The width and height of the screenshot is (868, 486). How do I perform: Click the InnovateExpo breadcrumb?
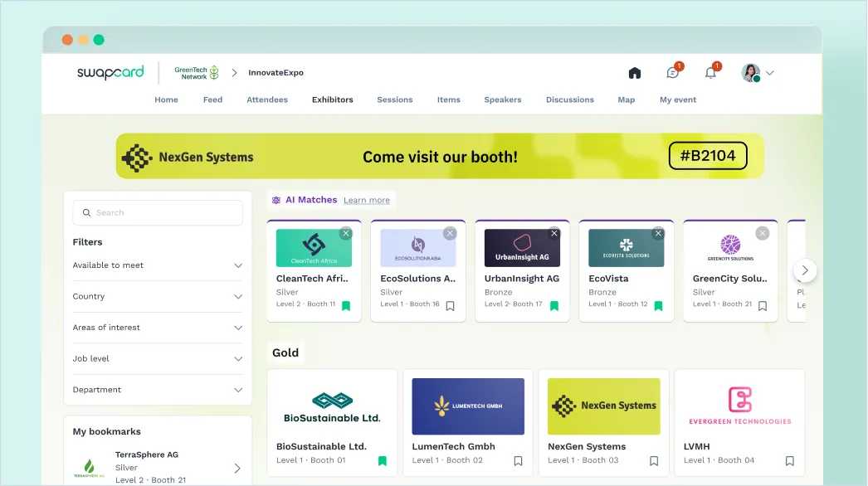tap(276, 72)
